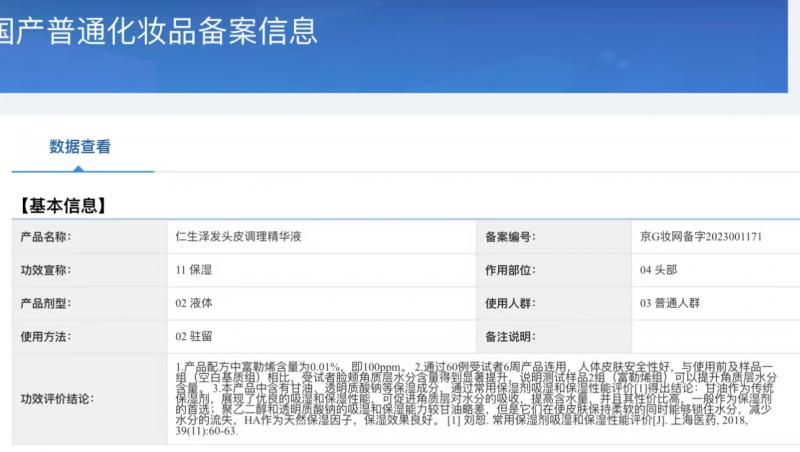The height and width of the screenshot is (452, 800).
Task: Select the value 11 保湿
Action: point(193,270)
